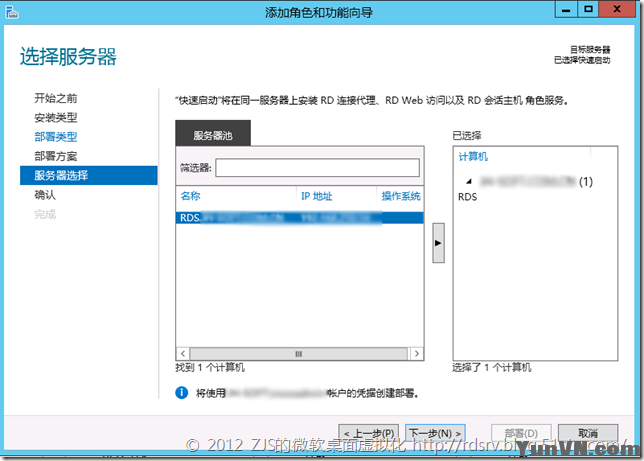Sort by the 名称 column header
Image resolution: width=644 pixels, height=461 pixels.
(190, 196)
